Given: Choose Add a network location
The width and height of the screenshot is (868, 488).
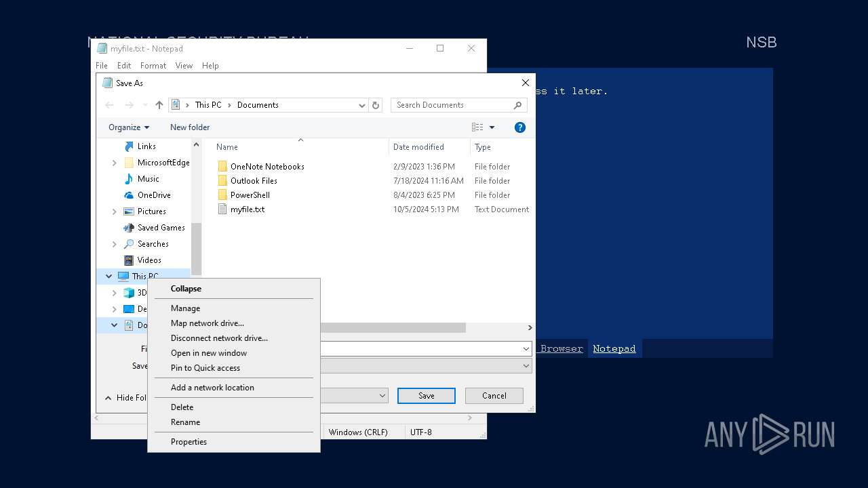Looking at the screenshot, I should click(x=234, y=388).
